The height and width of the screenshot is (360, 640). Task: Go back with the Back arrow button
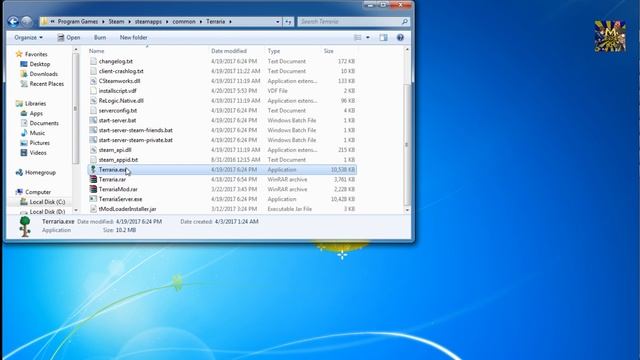(x=13, y=21)
